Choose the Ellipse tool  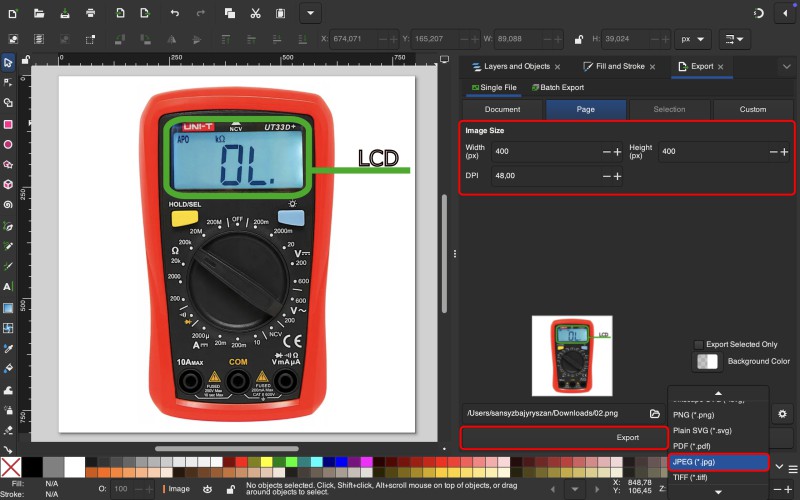pyautogui.click(x=8, y=144)
